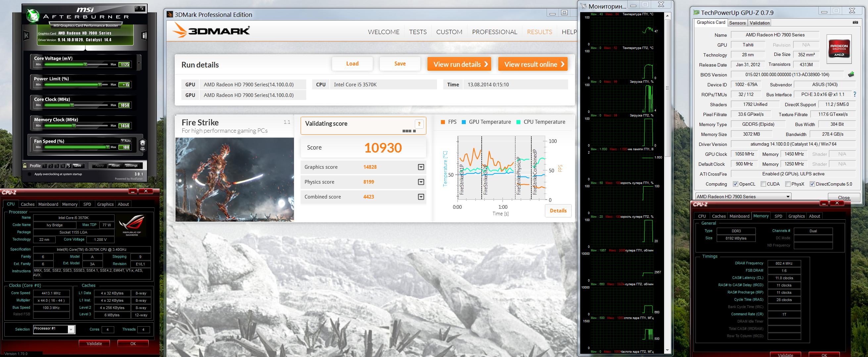The height and width of the screenshot is (357, 868).
Task: Switch to the CUSTOM tab in 3DMark
Action: pos(449,32)
